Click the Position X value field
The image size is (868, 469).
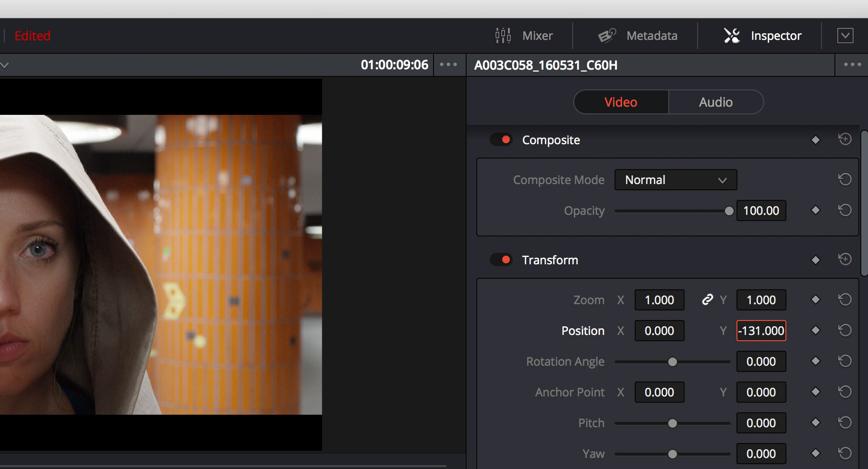pyautogui.click(x=659, y=331)
